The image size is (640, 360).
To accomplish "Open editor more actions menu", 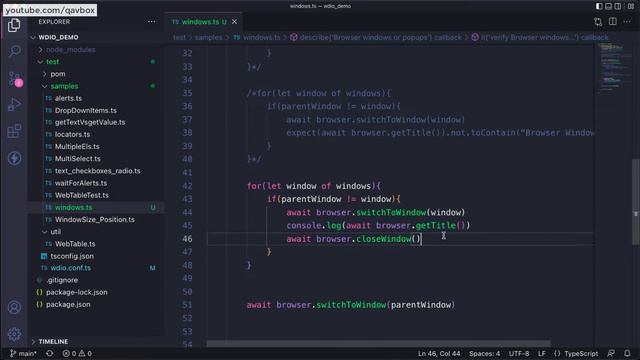I will 627,21.
